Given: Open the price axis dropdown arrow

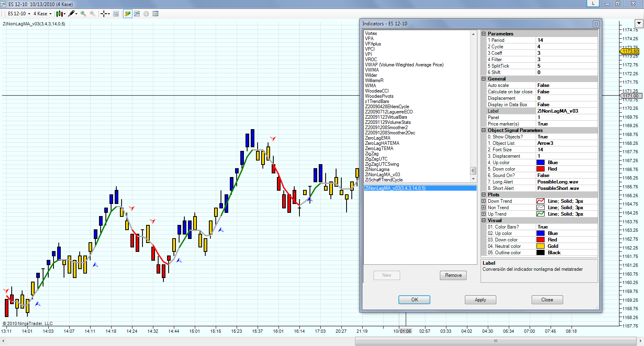Looking at the screenshot, I should click(x=639, y=23).
